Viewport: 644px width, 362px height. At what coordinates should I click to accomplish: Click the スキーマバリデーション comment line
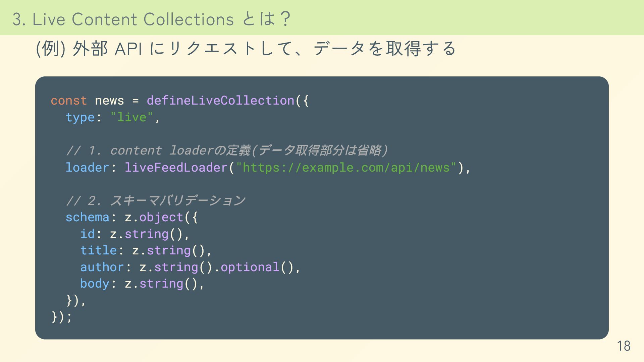[156, 200]
